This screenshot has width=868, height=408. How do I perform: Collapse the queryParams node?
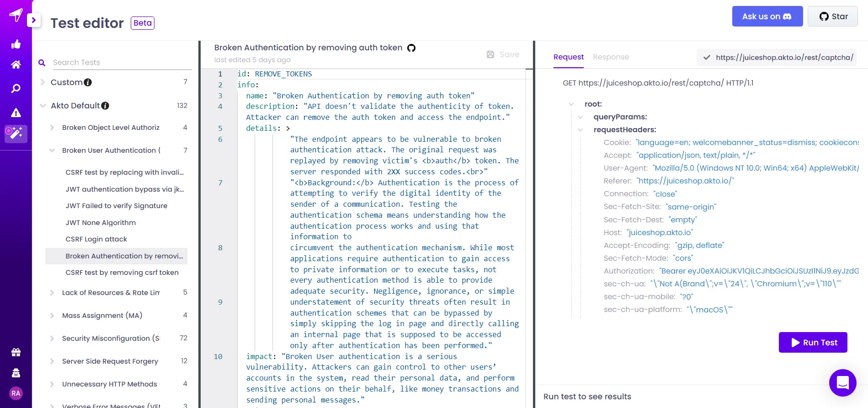tap(580, 117)
